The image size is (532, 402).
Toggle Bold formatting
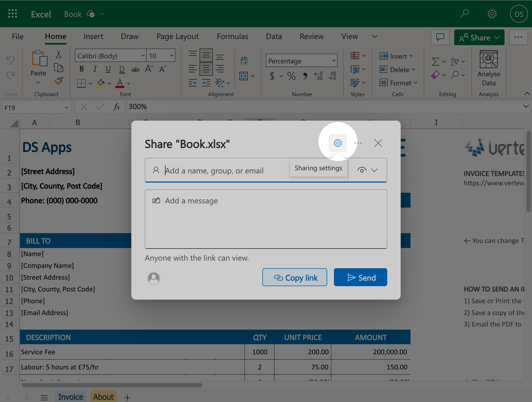point(82,69)
